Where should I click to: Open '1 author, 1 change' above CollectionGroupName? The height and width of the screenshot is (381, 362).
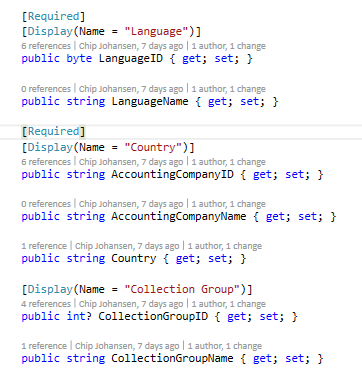pyautogui.click(x=224, y=346)
